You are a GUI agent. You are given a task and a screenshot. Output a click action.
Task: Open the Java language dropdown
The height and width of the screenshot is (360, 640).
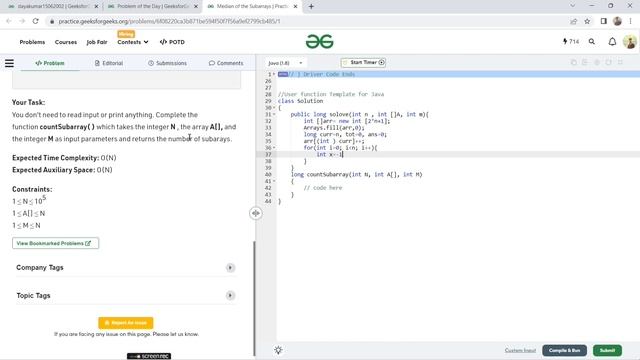click(x=285, y=63)
